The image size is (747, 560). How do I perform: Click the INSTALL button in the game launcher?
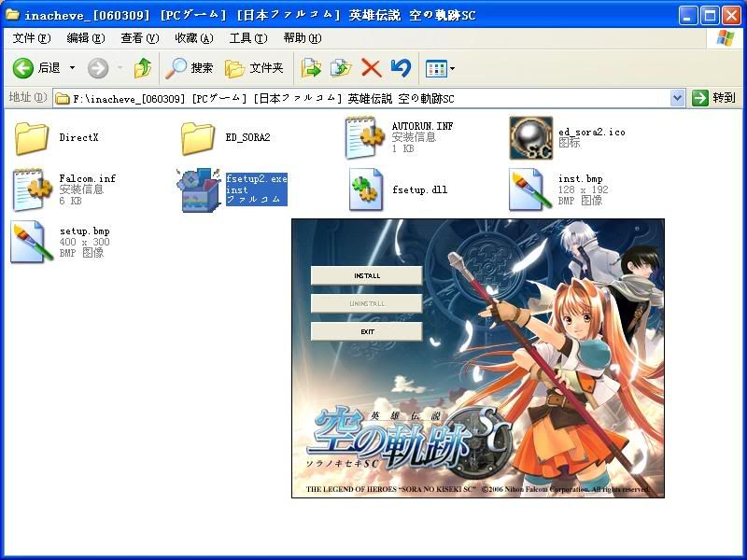click(366, 275)
